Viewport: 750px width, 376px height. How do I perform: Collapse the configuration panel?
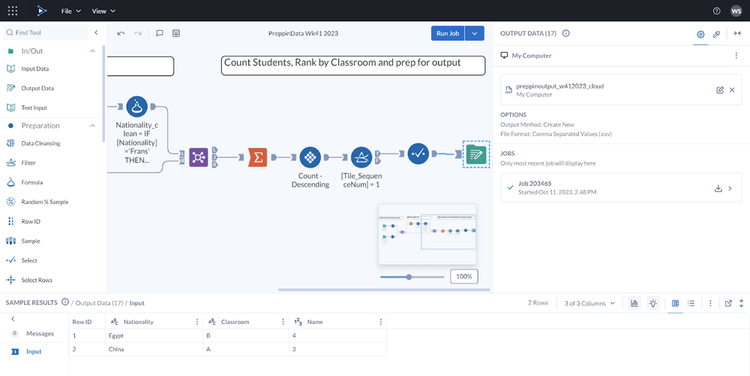(x=738, y=33)
